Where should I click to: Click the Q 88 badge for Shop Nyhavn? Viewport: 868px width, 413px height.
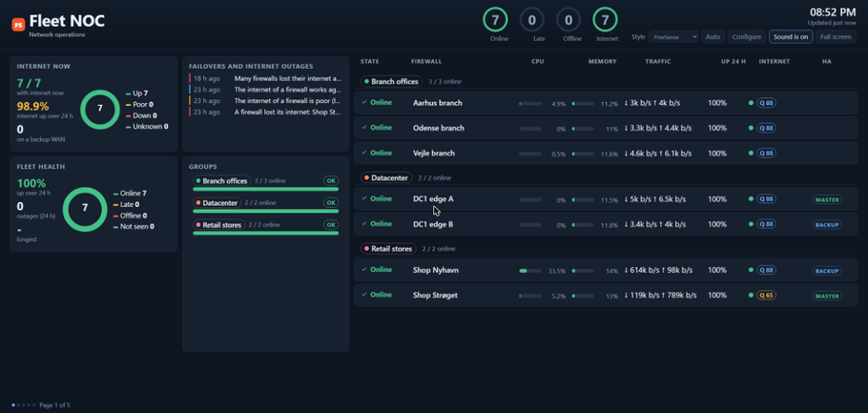coord(766,270)
